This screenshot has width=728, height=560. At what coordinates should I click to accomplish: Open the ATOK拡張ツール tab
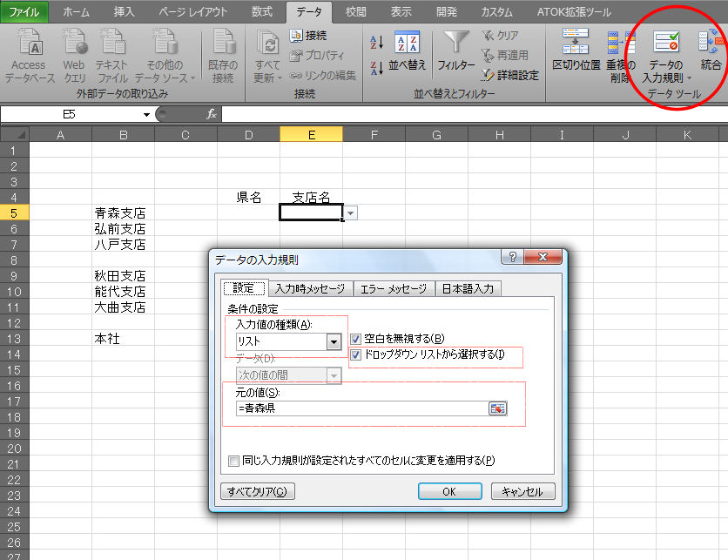pos(574,11)
